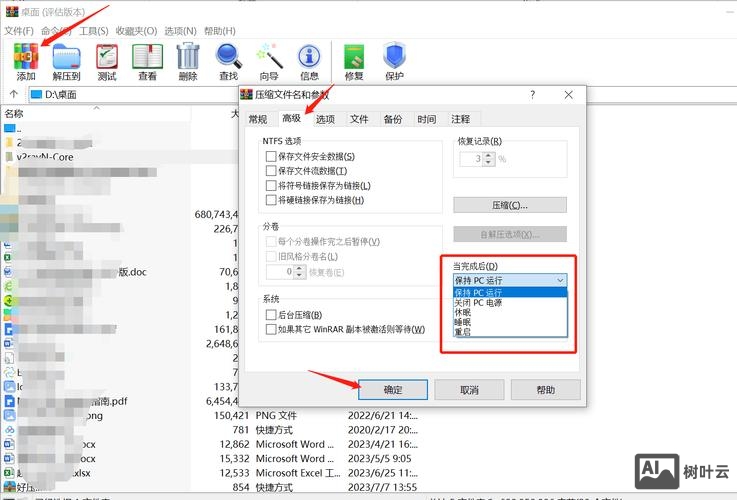737x500 pixels.
Task: Open the 工具(S) menu
Action: point(94,31)
